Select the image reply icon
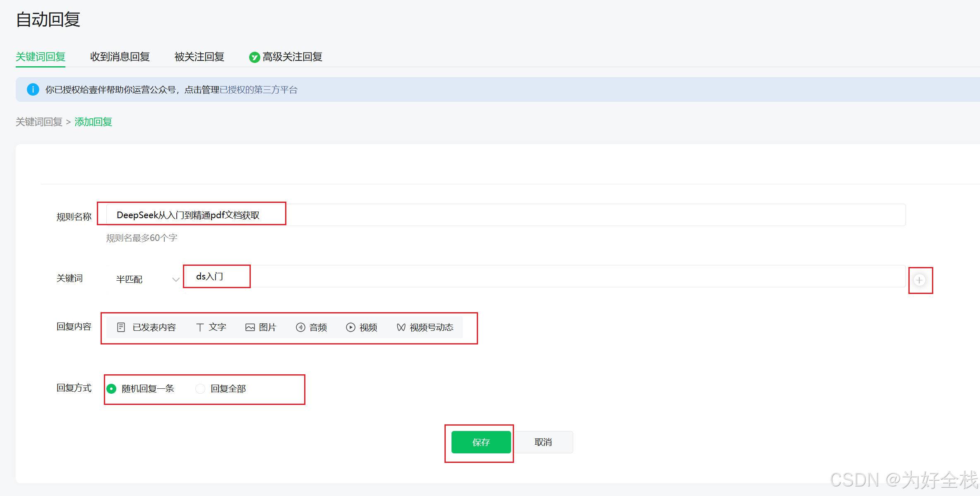This screenshot has width=980, height=496. [x=250, y=327]
